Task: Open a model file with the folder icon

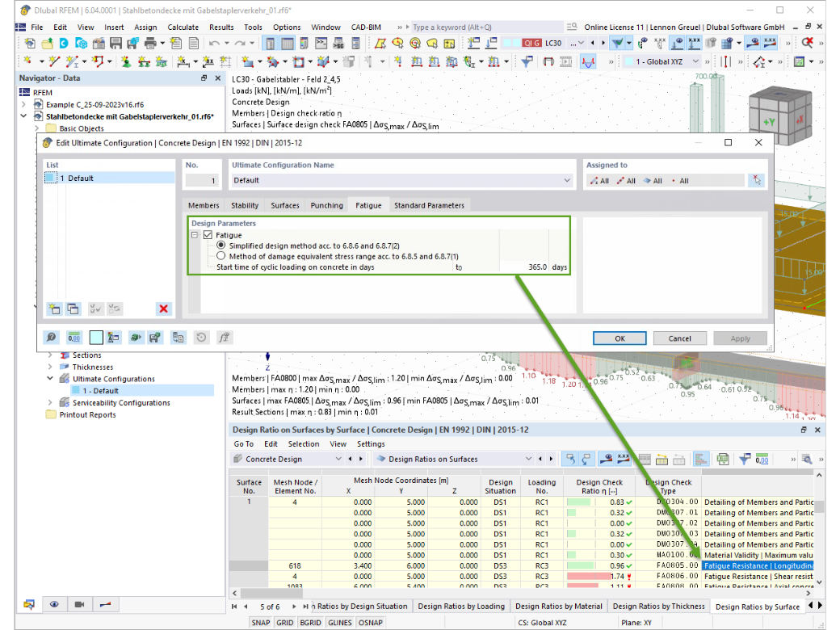Action: click(47, 44)
